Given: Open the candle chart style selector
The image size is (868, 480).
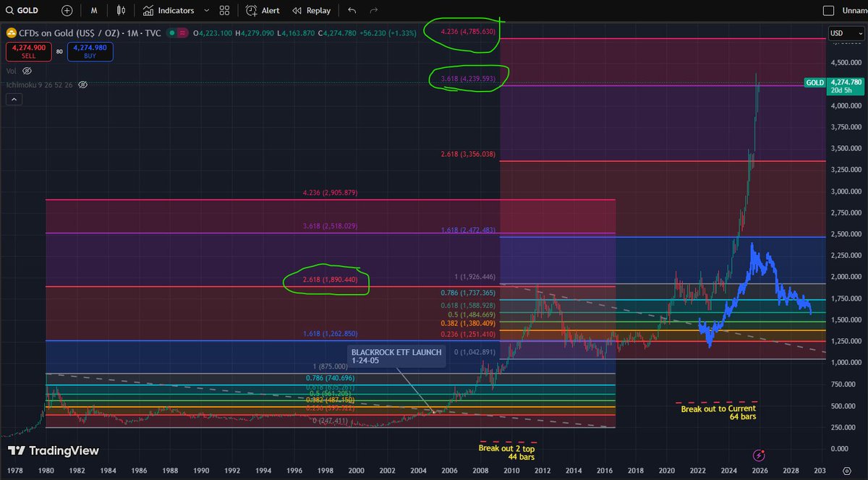Looking at the screenshot, I should pyautogui.click(x=120, y=10).
